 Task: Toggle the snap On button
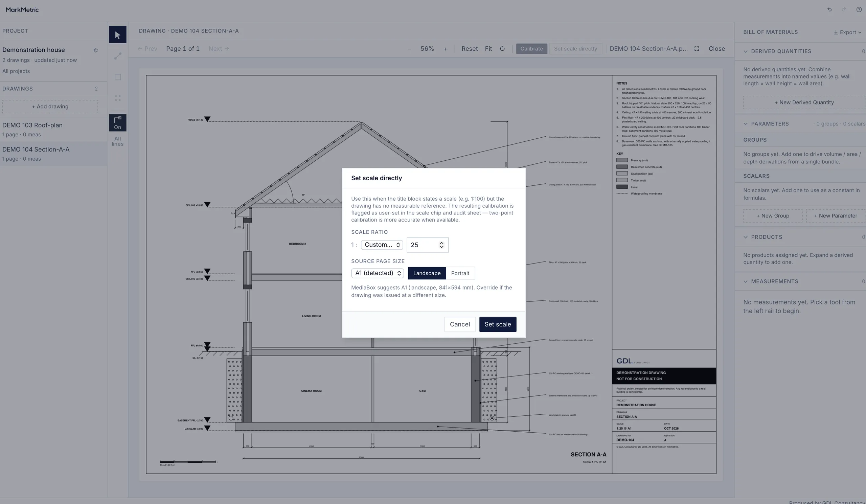pos(117,123)
